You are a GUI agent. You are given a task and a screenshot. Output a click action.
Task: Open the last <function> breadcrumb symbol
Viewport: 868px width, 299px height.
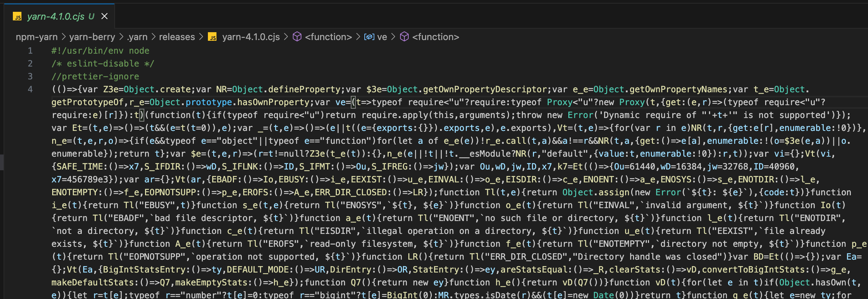[436, 37]
